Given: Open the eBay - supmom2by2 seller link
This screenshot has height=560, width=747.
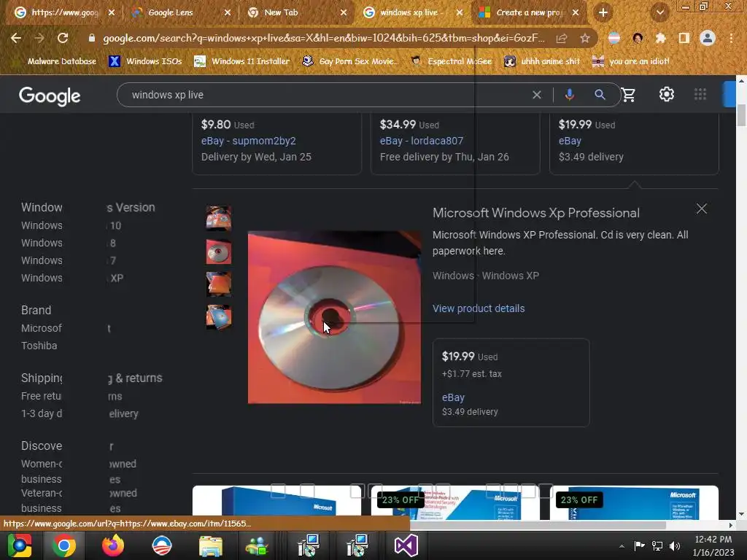Looking at the screenshot, I should click(x=248, y=141).
